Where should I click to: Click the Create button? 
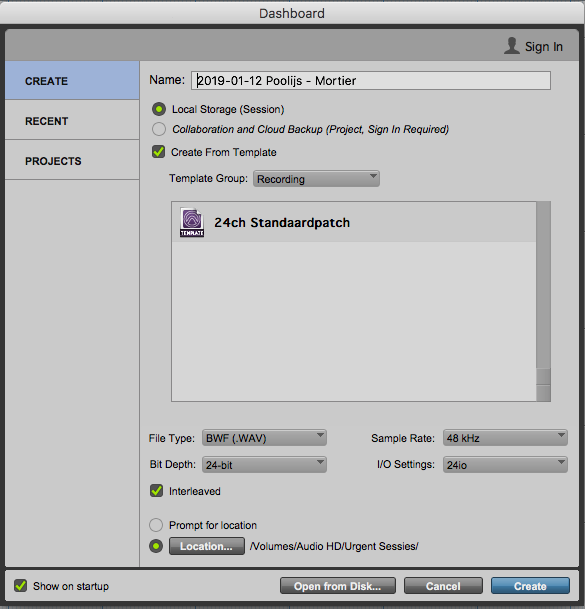(530, 586)
